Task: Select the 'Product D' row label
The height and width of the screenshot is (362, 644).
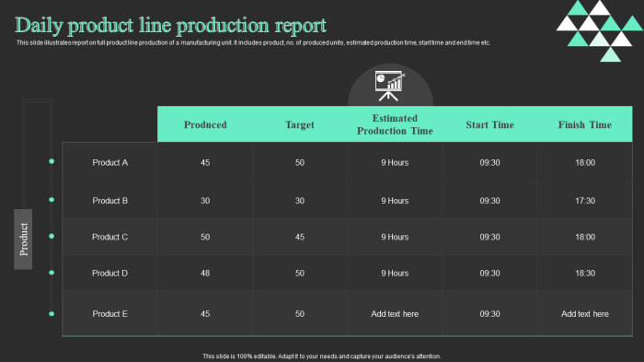Action: (109, 274)
